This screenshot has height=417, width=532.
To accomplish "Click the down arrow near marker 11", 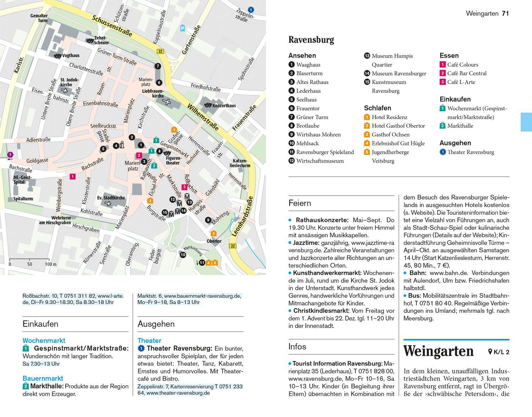I will pos(197,263).
